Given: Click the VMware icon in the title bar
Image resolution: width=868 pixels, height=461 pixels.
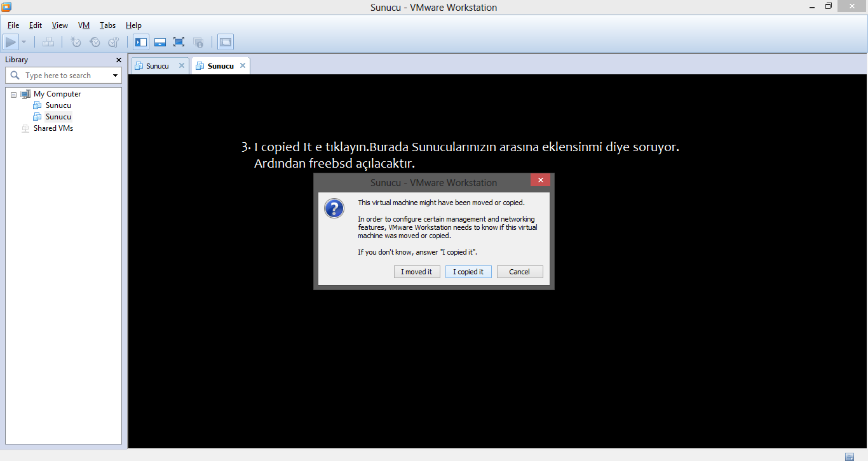Looking at the screenshot, I should 8,7.
